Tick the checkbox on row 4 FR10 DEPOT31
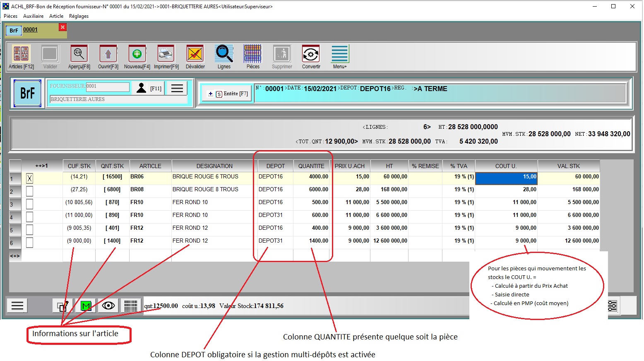Screen dimensions: 644x361 (x=29, y=217)
